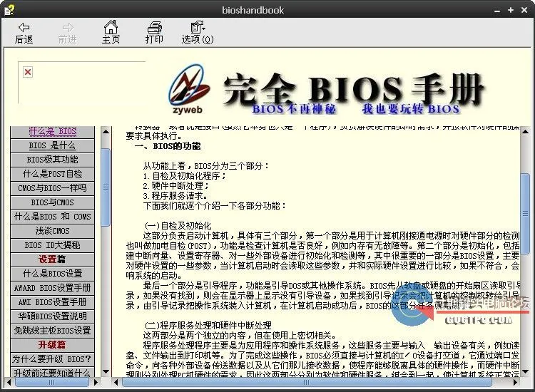Click sidebar vertical scrollbar up arrow

click(106, 132)
